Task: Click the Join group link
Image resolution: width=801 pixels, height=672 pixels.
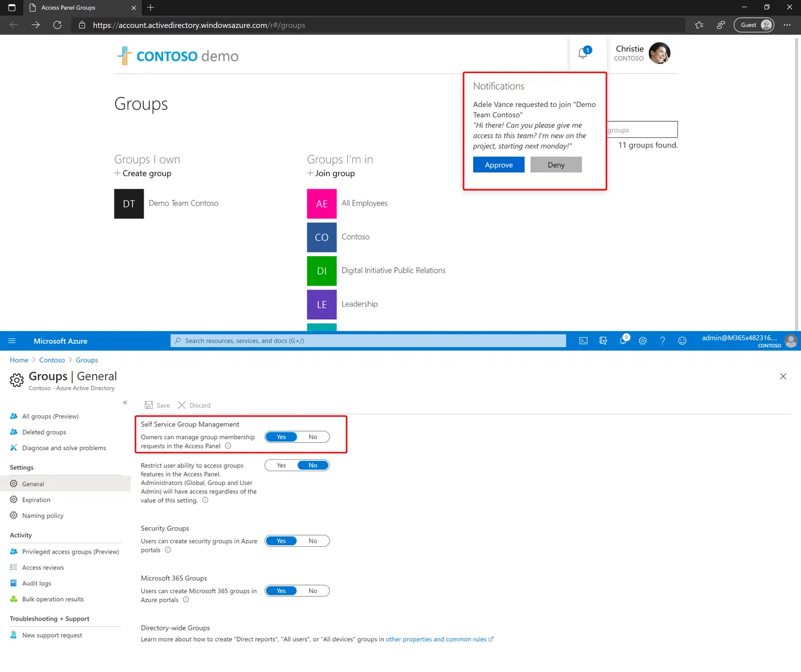Action: point(331,173)
